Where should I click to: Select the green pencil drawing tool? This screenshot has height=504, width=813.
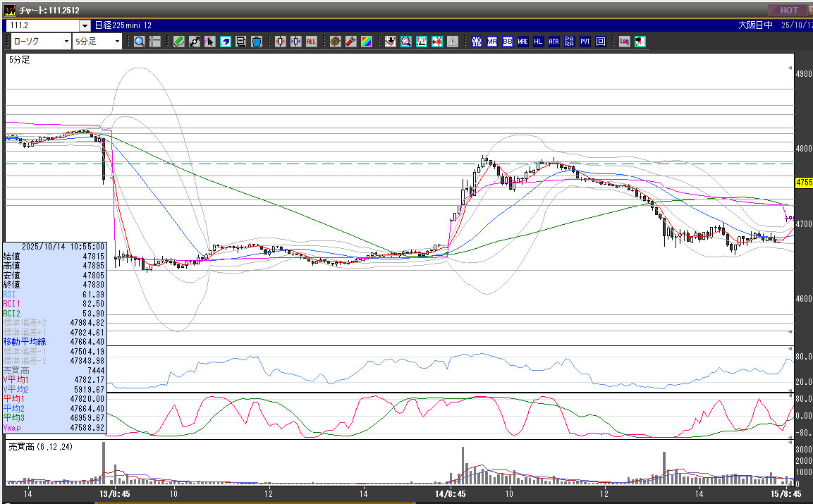[179, 42]
